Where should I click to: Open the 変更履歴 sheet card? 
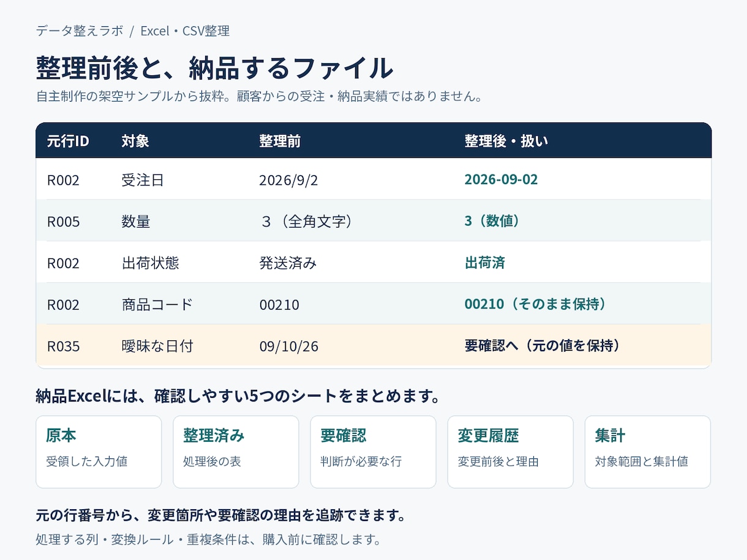point(510,452)
